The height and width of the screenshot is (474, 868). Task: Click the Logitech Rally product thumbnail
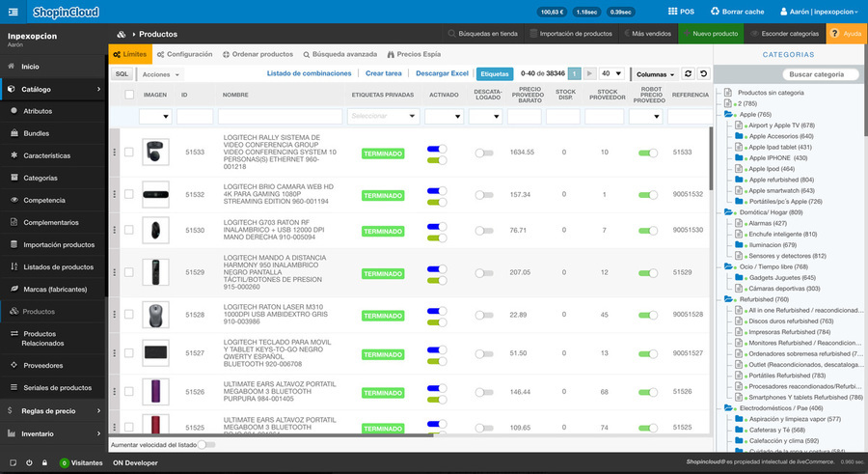pyautogui.click(x=155, y=152)
